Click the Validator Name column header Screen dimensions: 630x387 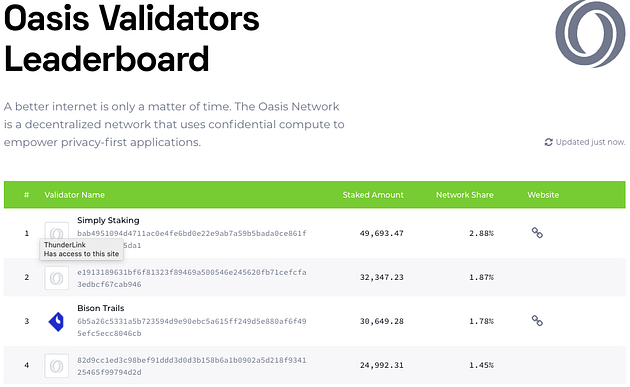74,195
